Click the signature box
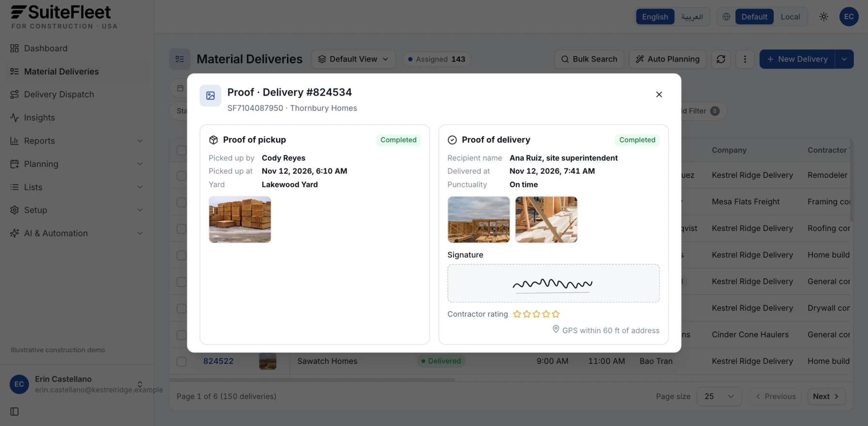 (x=553, y=283)
